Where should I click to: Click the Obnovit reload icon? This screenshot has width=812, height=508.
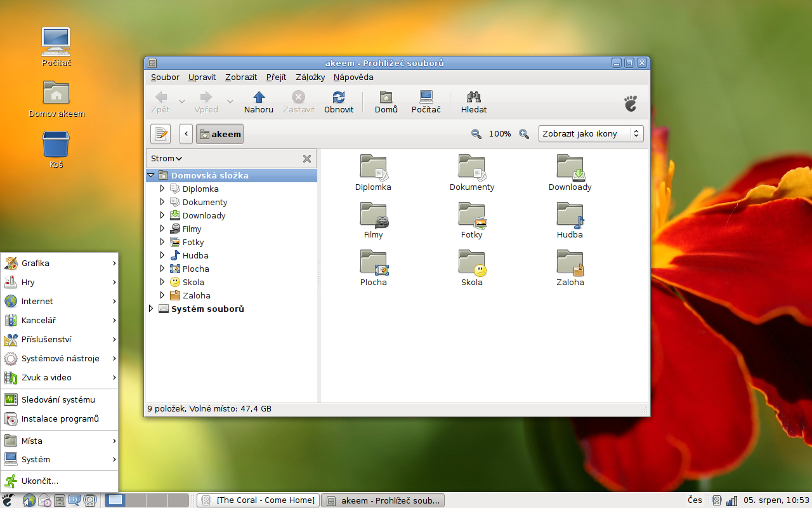339,97
